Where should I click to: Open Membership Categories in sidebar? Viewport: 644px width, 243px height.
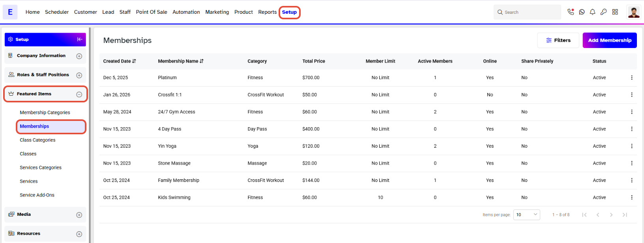(x=45, y=113)
